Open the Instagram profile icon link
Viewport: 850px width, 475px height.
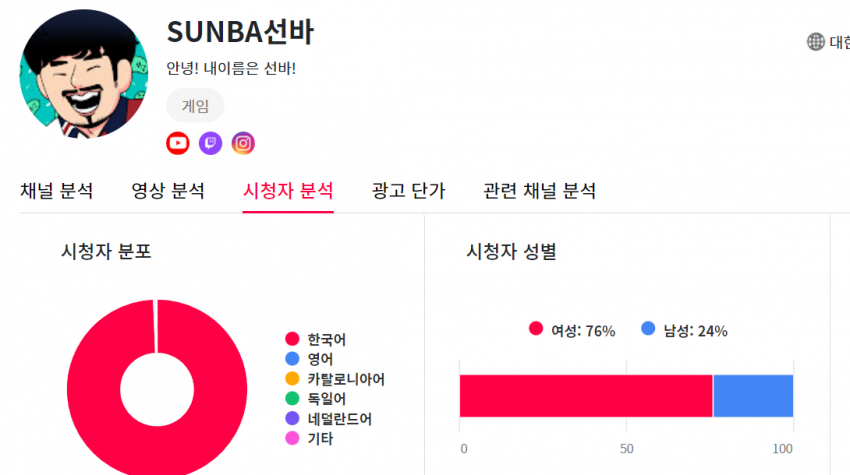(243, 143)
